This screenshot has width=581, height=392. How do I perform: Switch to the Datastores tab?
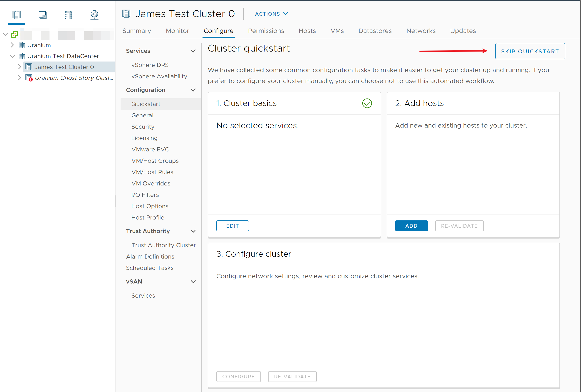375,31
